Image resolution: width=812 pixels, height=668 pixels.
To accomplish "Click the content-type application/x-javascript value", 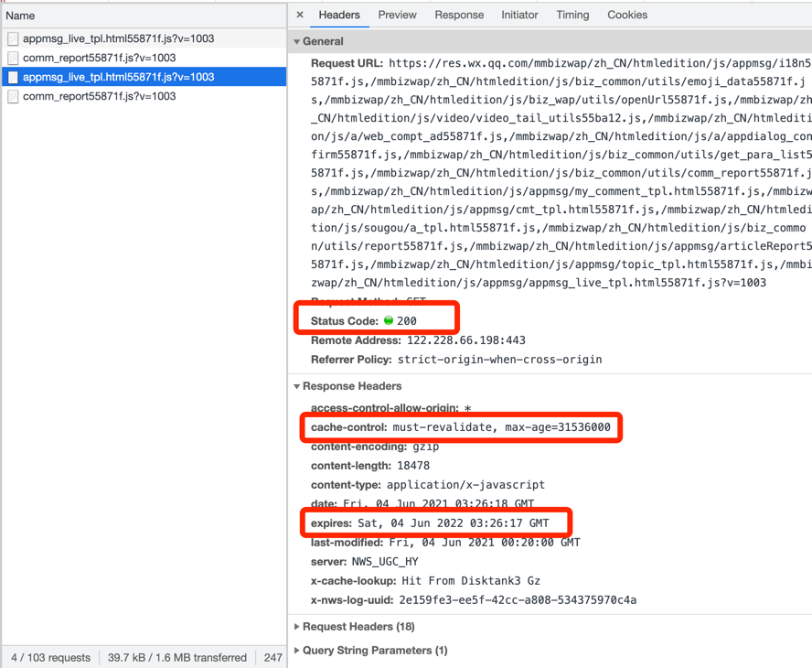I will 466,485.
